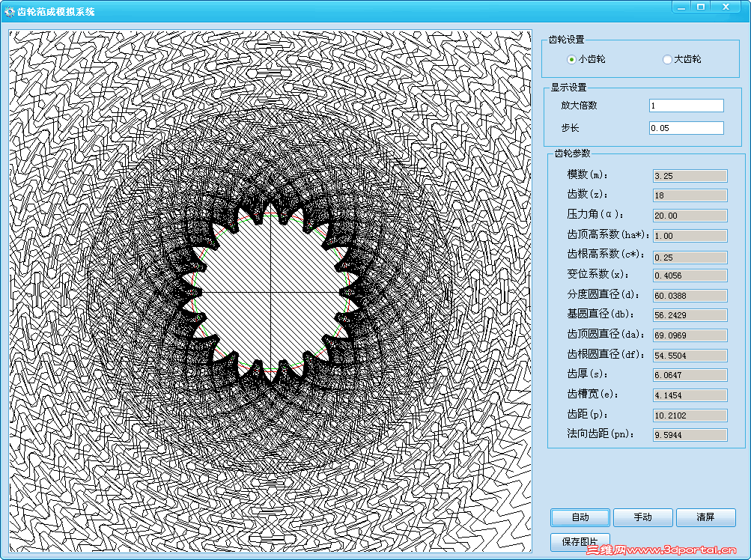Close the 齿轮范成模拟系统 window
This screenshot has height=560, width=751.
click(726, 7)
